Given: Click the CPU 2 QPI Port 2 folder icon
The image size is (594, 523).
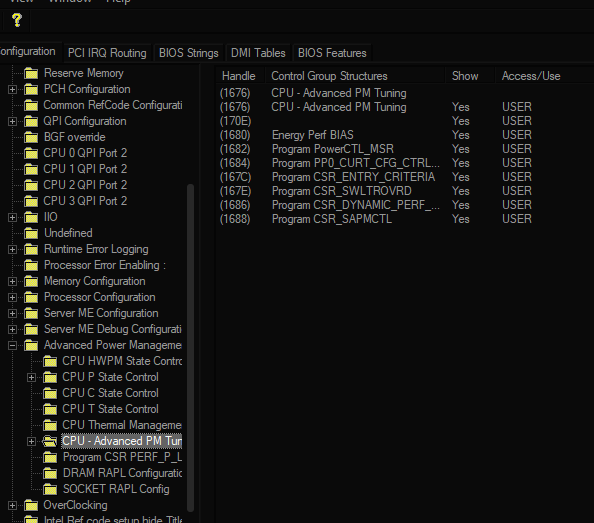Looking at the screenshot, I should point(31,185).
